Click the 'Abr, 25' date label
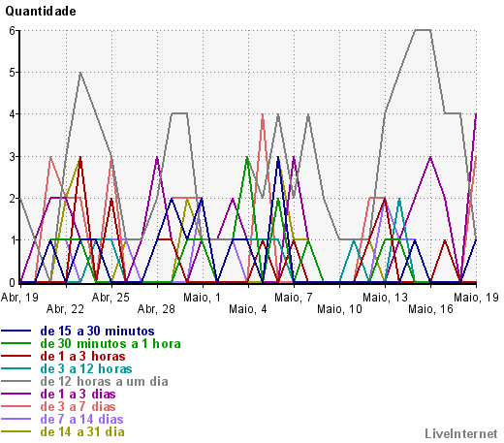 [x=110, y=298]
